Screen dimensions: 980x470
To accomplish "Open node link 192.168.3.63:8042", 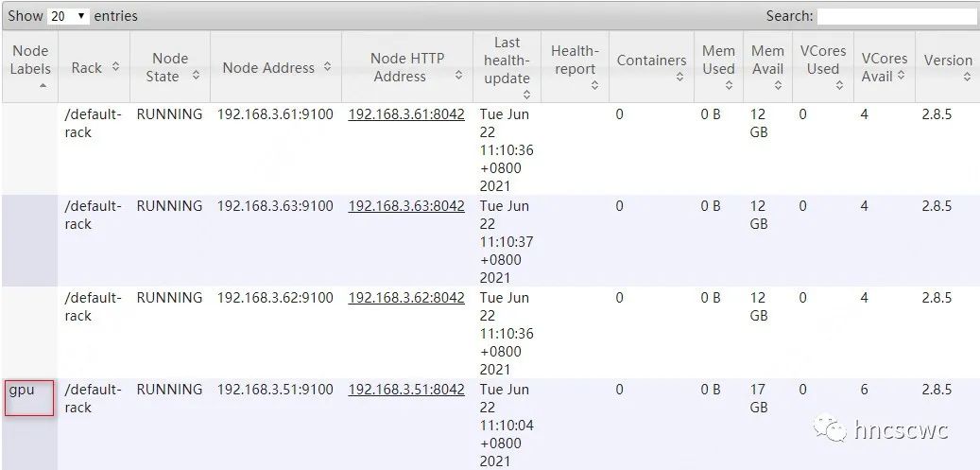I will tap(406, 205).
